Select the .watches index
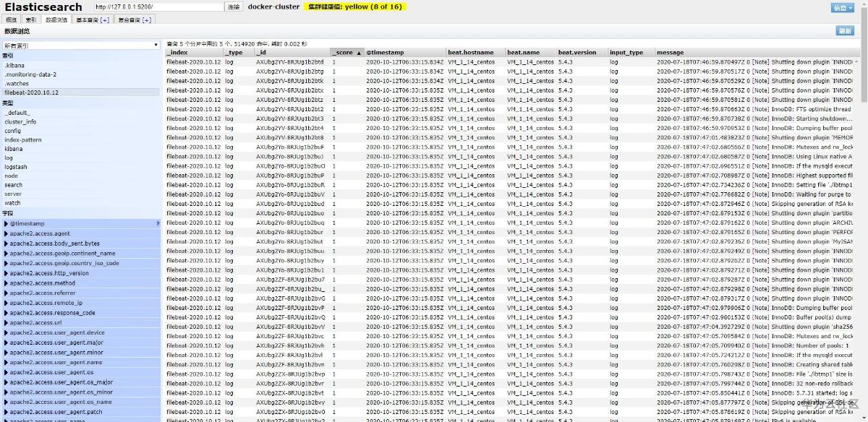Screen dimensions: 868x422 tap(17, 83)
